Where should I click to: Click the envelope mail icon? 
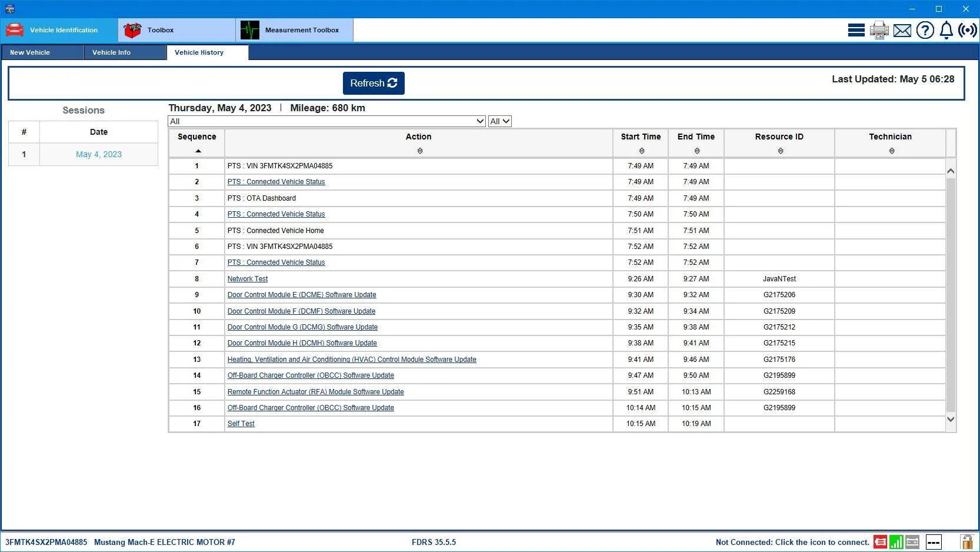(902, 30)
